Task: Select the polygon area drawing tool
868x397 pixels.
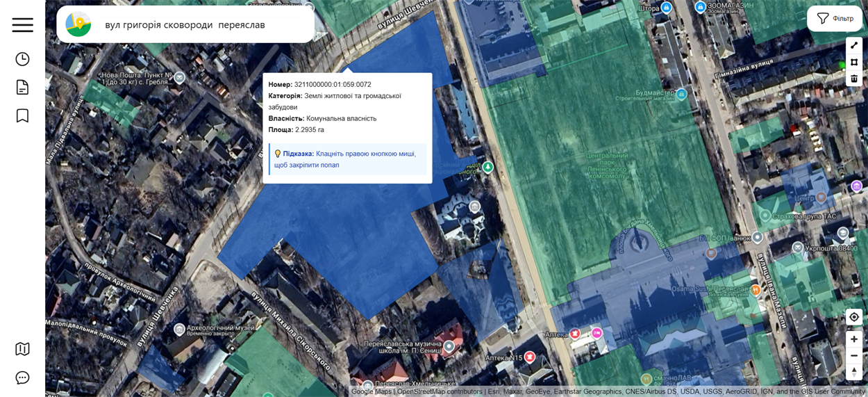Action: coord(854,62)
